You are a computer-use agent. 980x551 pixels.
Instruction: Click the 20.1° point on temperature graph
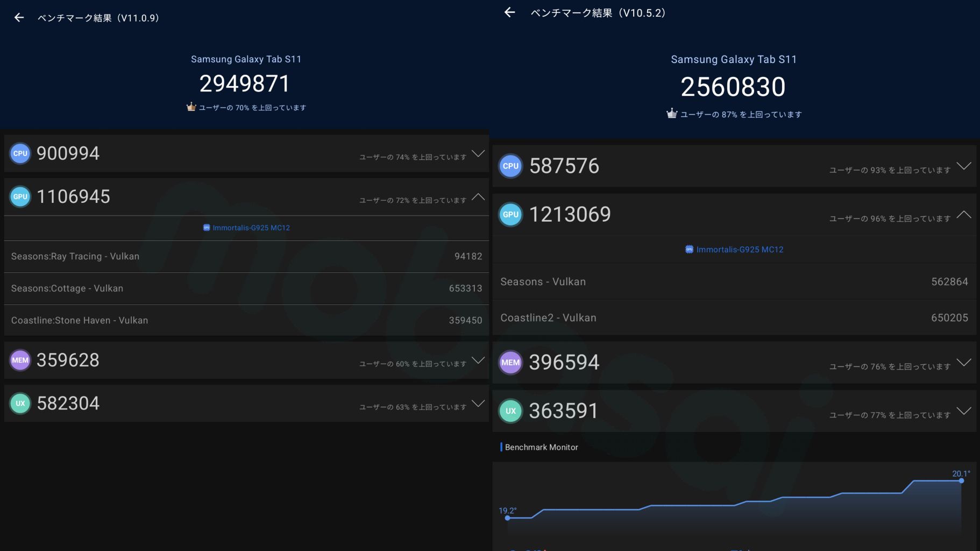pyautogui.click(x=961, y=481)
